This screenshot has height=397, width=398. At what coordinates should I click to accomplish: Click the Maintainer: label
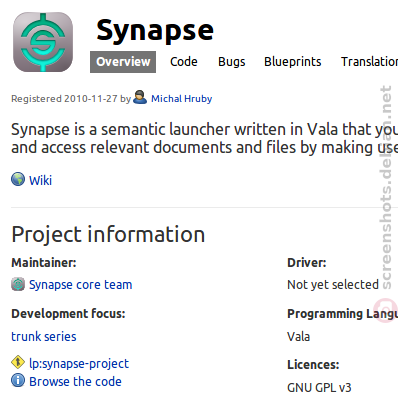[44, 263]
